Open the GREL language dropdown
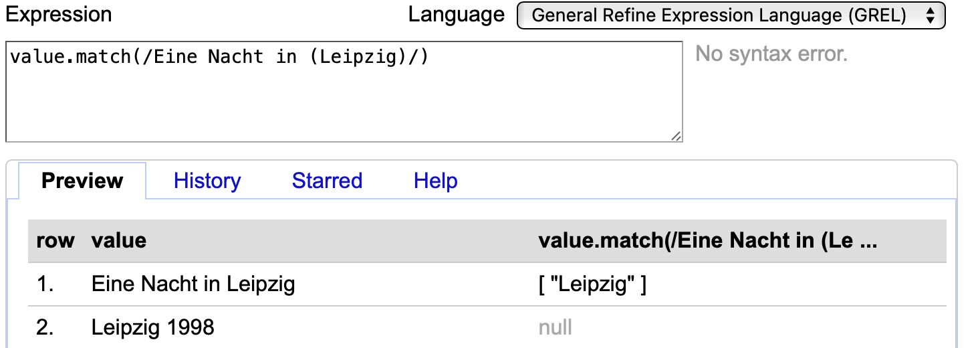Screen dimensions: 980x348 pyautogui.click(x=731, y=15)
